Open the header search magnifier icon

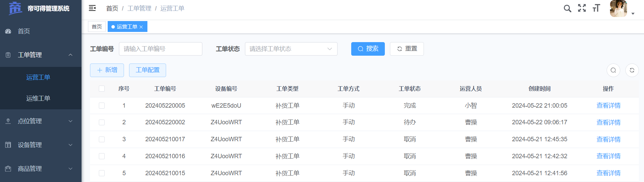point(567,8)
